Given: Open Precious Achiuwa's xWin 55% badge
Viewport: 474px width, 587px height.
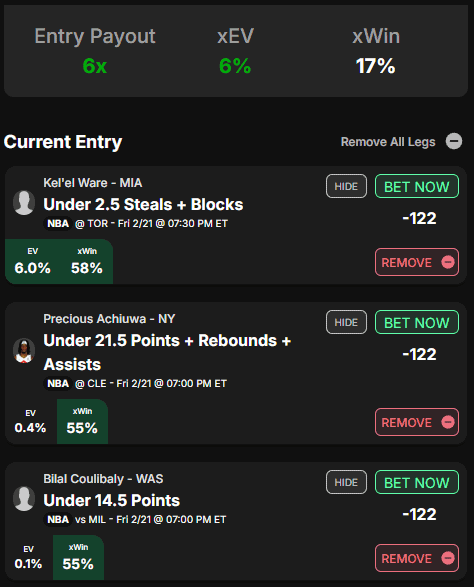Looking at the screenshot, I should pyautogui.click(x=82, y=422).
